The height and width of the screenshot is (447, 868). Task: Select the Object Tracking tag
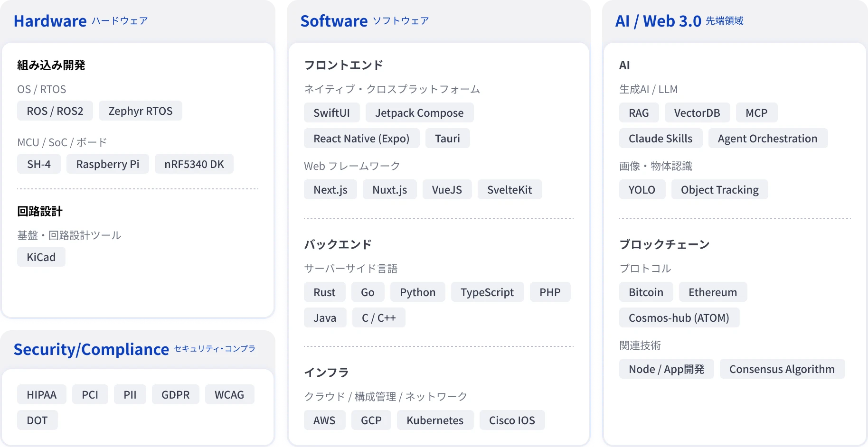coord(720,189)
